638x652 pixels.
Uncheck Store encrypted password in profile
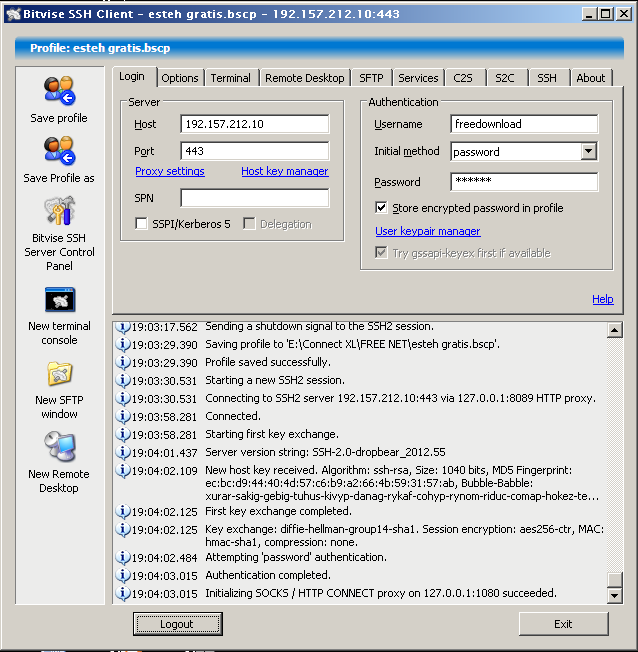381,207
